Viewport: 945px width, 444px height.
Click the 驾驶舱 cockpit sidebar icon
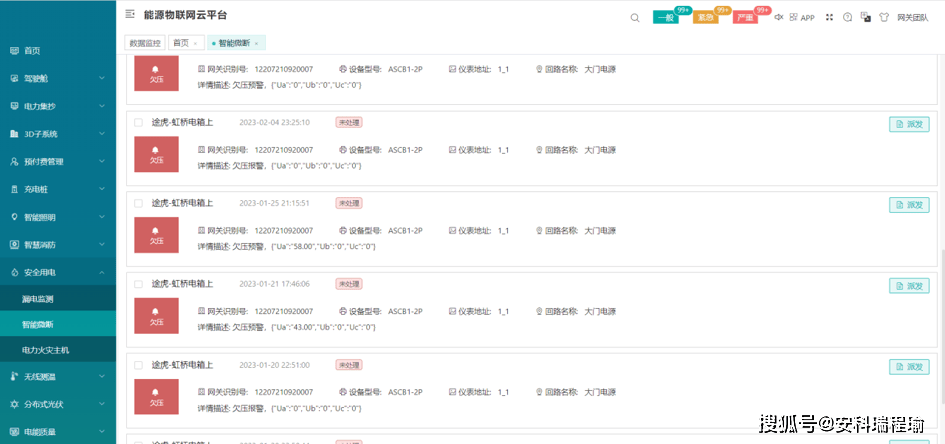(x=14, y=78)
